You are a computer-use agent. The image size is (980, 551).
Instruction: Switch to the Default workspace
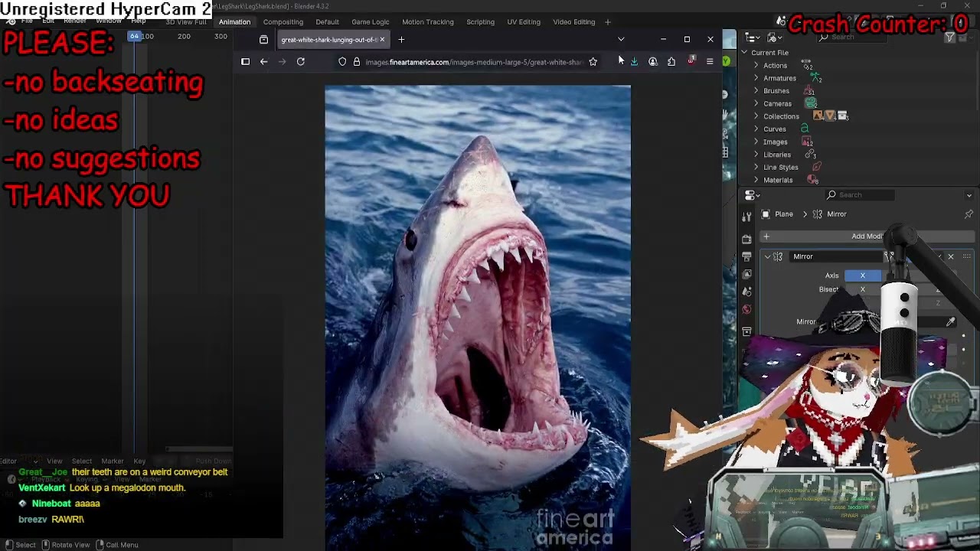coord(327,22)
